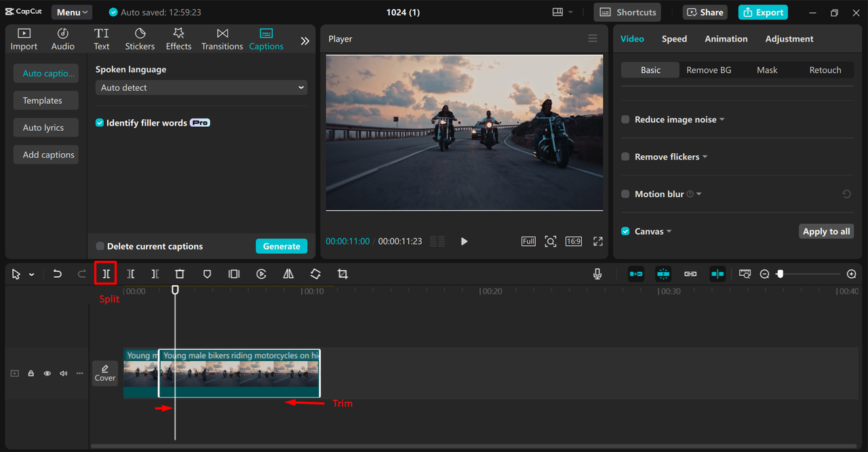Open the Audio tab

tap(63, 39)
